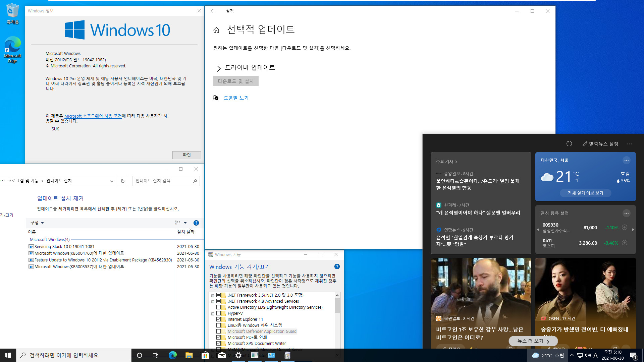The width and height of the screenshot is (644, 362).
Task: Open the stock watchlist card options
Action: pos(626,213)
